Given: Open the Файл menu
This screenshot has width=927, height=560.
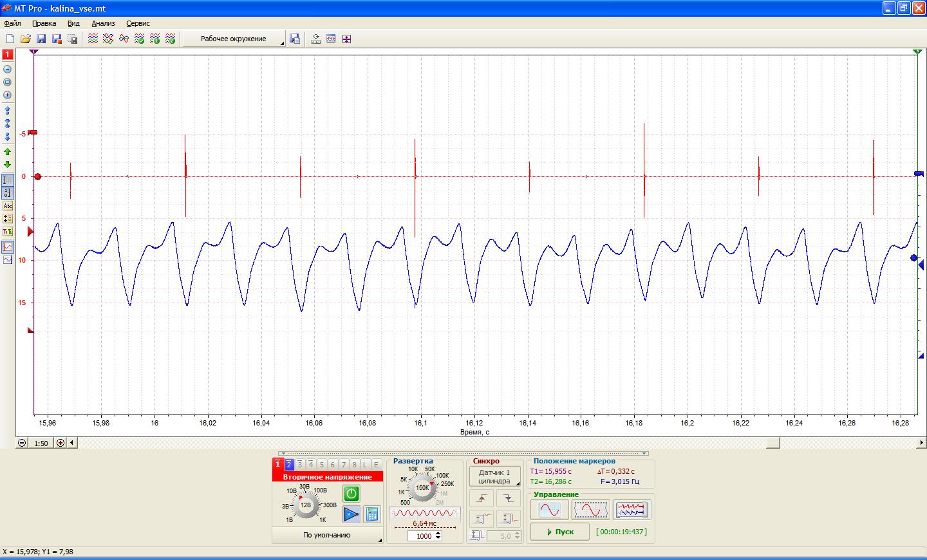Looking at the screenshot, I should (12, 23).
